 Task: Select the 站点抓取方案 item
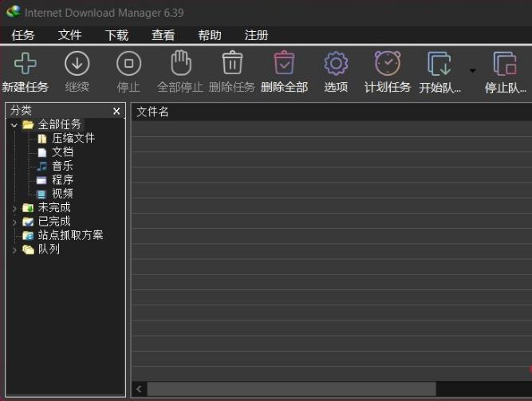(x=70, y=235)
